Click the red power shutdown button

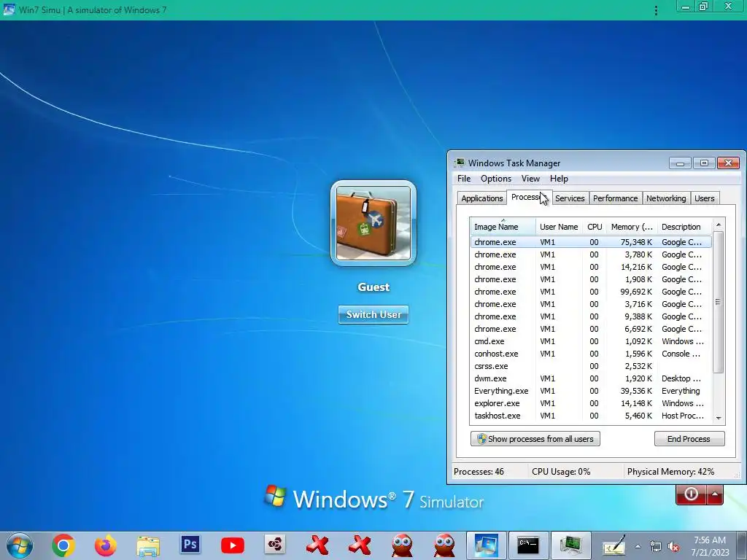[x=691, y=494]
